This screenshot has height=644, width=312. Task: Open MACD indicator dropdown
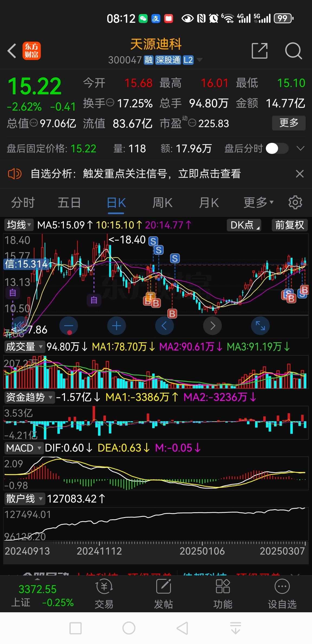tap(24, 448)
